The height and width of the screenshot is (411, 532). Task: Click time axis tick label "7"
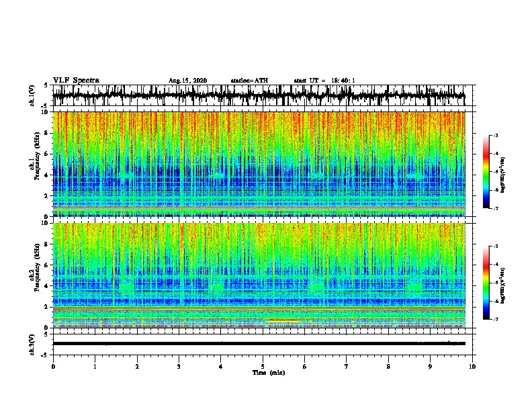tap(347, 367)
